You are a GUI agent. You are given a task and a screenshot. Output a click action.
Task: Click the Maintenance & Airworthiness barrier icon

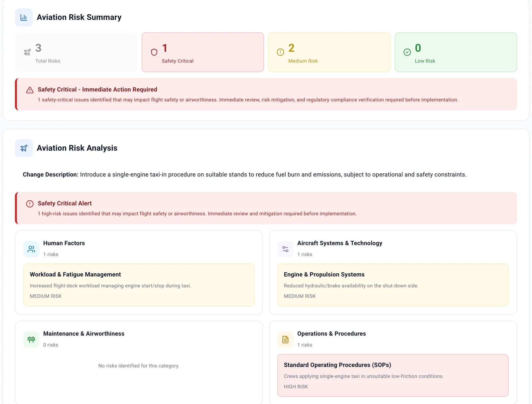click(31, 339)
